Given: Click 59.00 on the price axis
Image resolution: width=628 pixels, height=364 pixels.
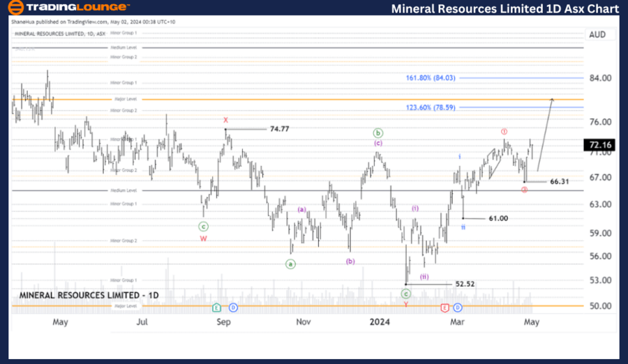Looking at the screenshot, I should tap(600, 233).
